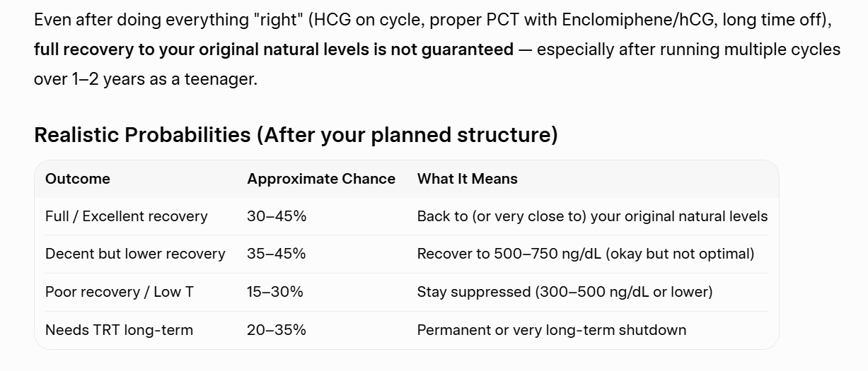Click the bold 'full recovery' sentence
Screen dimensions: 868x371
pyautogui.click(x=274, y=49)
